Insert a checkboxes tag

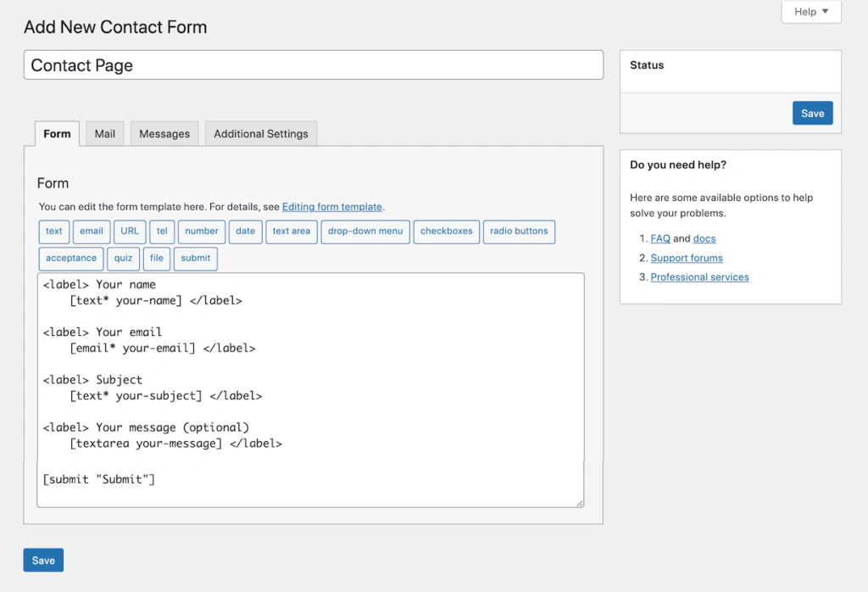(446, 232)
